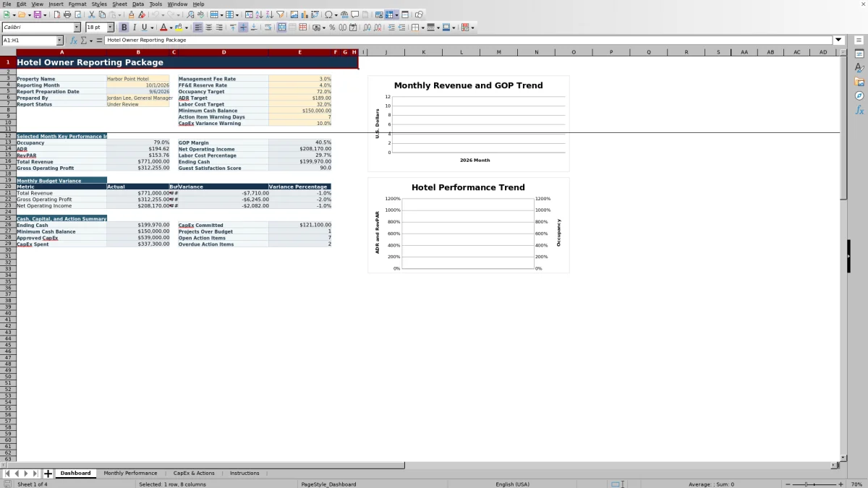This screenshot has height=488, width=868.
Task: Click the Sort Descending icon
Action: coord(270,14)
